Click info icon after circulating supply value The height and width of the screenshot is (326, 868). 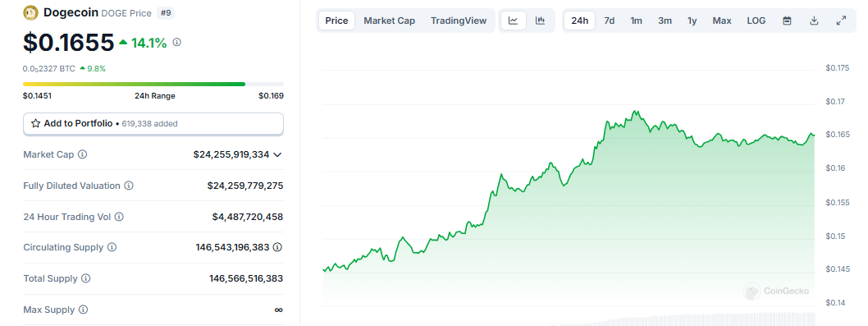(x=278, y=247)
